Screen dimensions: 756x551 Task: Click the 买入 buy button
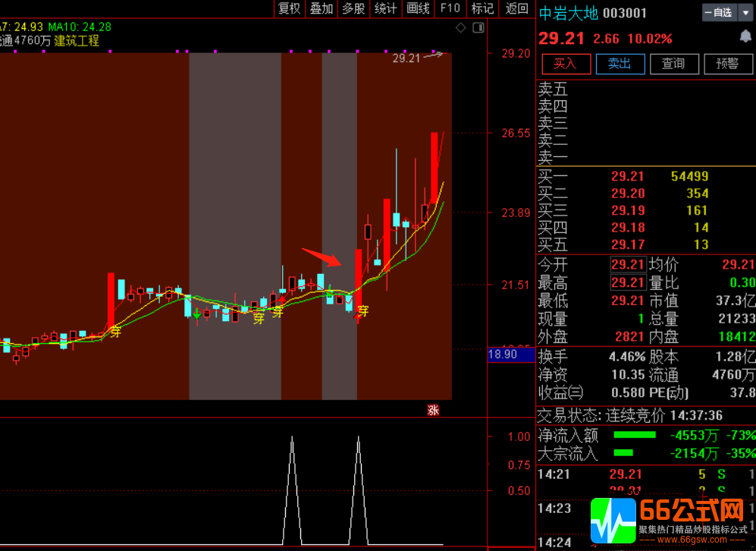coord(566,64)
